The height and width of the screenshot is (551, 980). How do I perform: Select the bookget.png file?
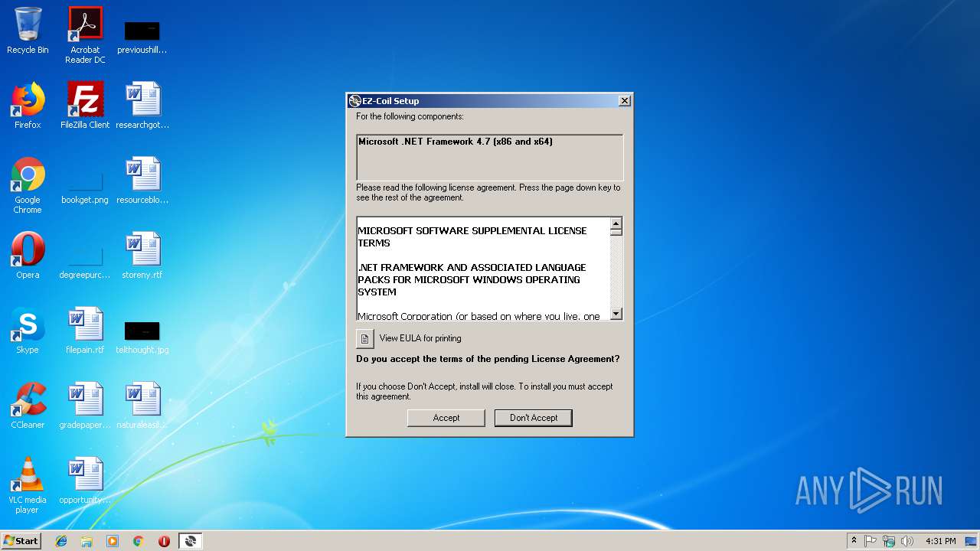coord(85,189)
